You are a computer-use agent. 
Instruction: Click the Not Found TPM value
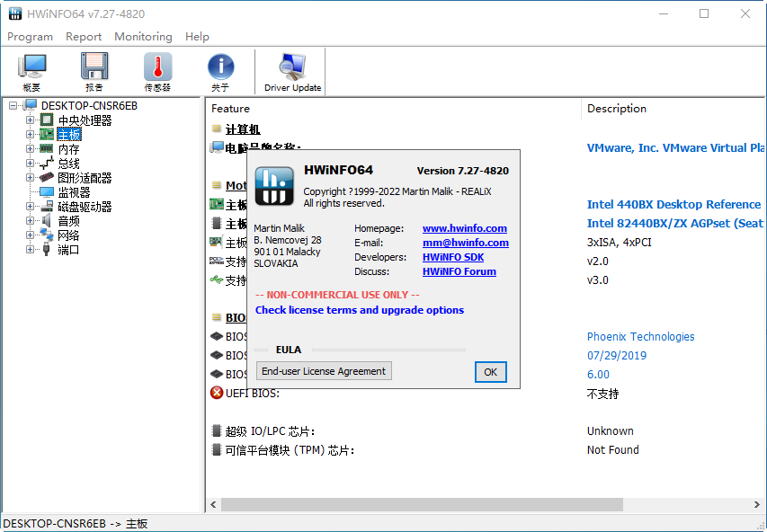click(613, 450)
